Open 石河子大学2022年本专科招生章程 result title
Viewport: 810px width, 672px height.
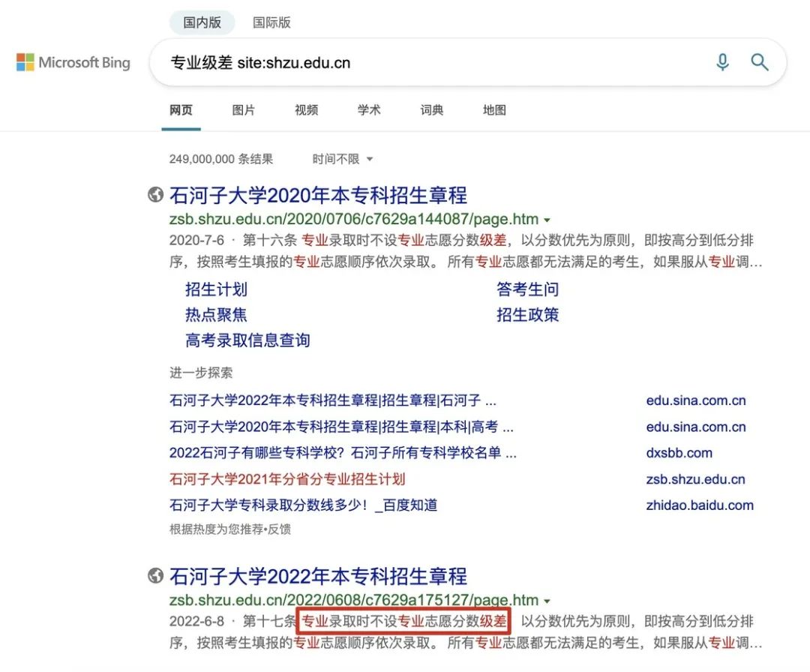(318, 576)
